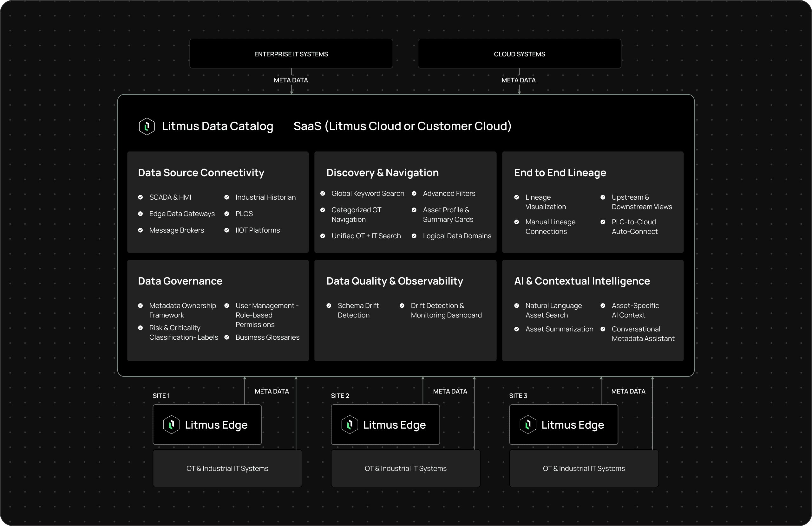
Task: Click the checkmark icon beside Global Keyword Search
Action: click(324, 193)
